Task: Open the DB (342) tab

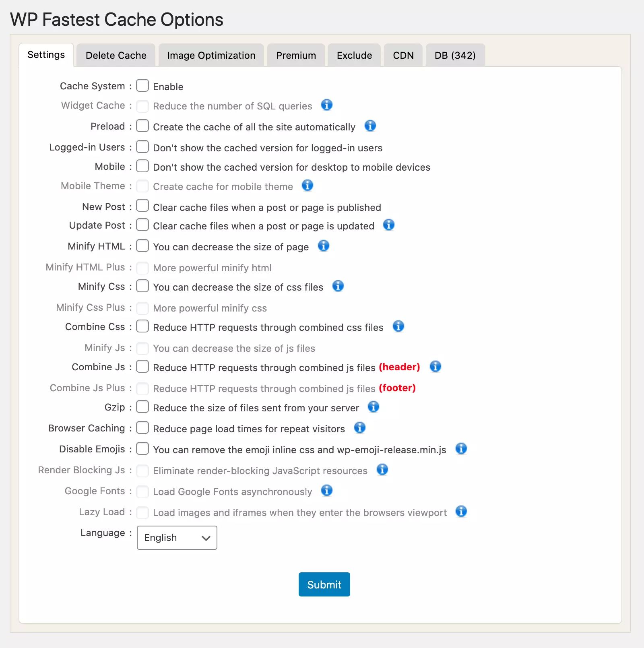Action: click(x=455, y=55)
